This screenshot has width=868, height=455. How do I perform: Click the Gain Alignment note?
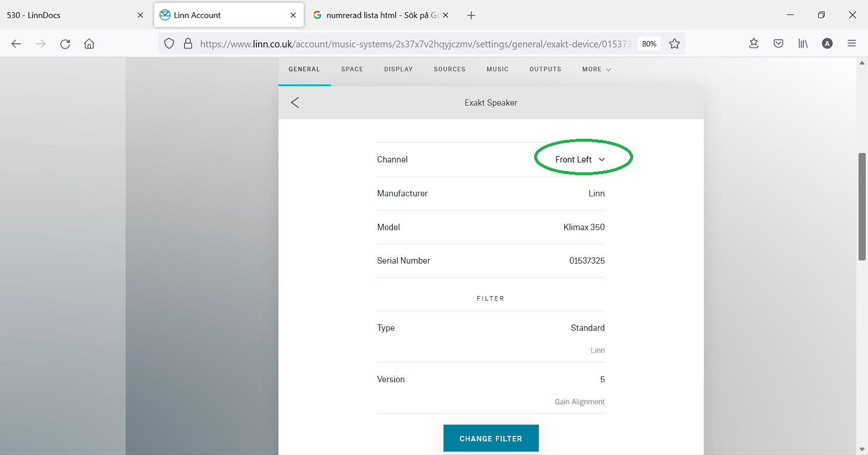[x=579, y=402]
